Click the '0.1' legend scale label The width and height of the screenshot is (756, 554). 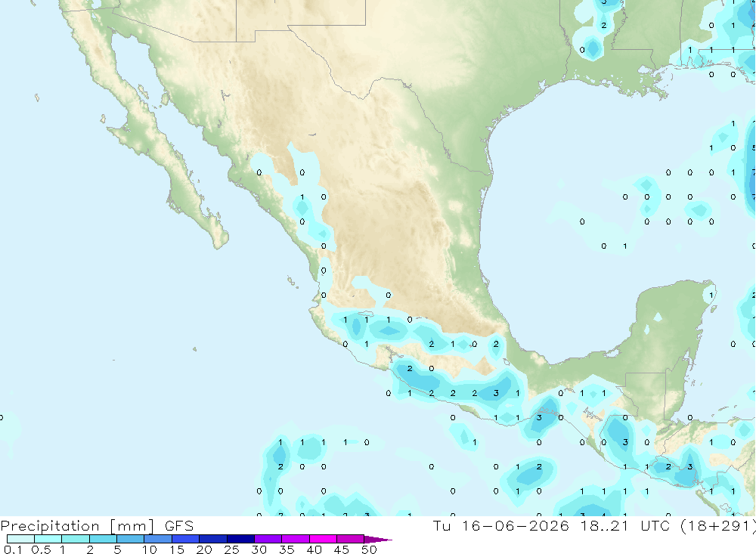tap(13, 549)
